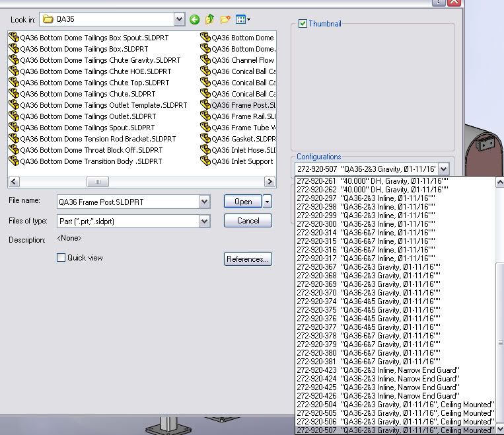Click icon of QA36 Frame Rail file

[x=205, y=116]
